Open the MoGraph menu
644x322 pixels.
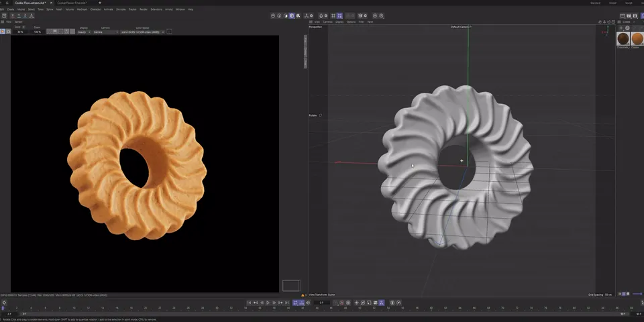click(x=82, y=9)
